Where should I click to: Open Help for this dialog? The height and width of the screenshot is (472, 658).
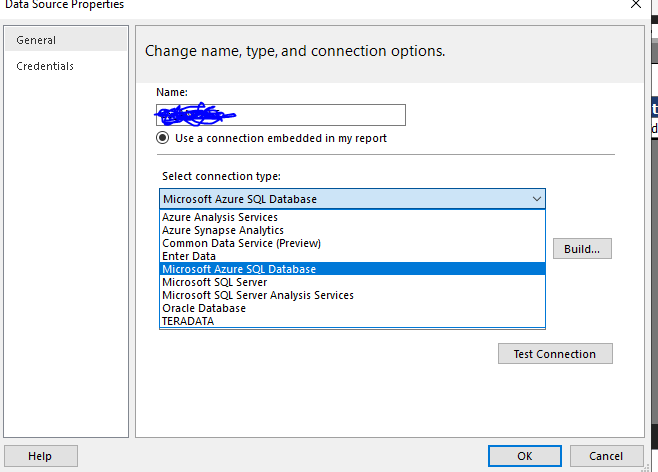coord(41,456)
